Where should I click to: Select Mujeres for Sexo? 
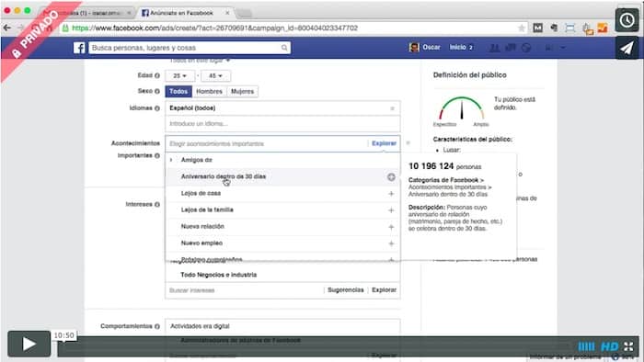[x=242, y=92]
